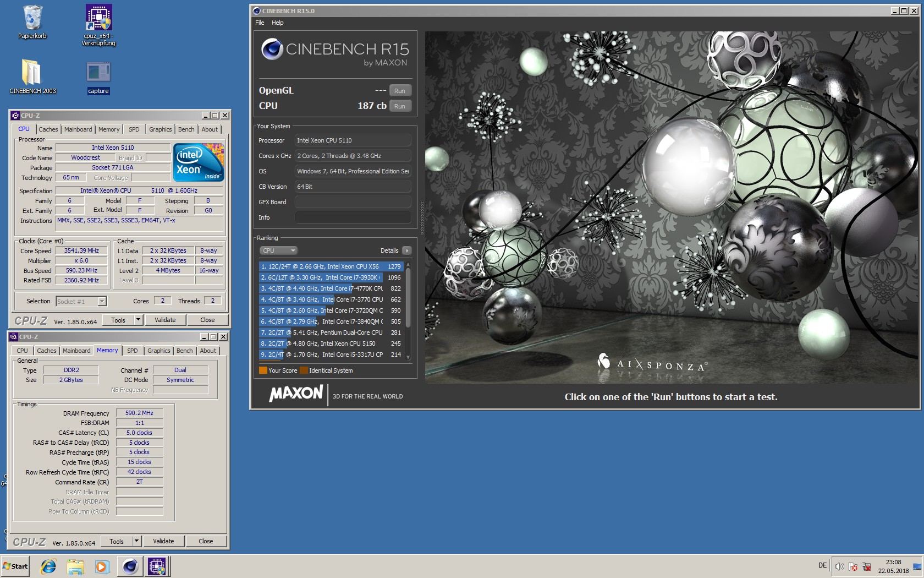Click the Cinebench R15 logo sphere icon
Screen dimensions: 924x578
(272, 49)
